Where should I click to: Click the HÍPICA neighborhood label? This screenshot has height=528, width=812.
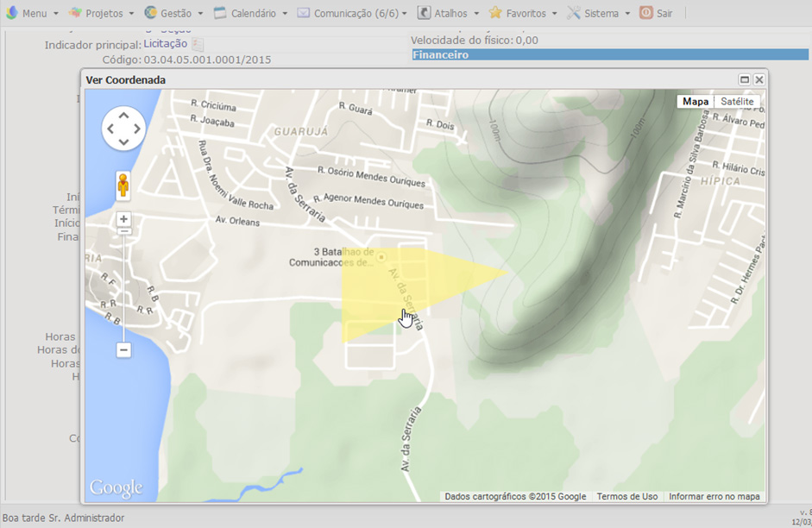point(721,181)
